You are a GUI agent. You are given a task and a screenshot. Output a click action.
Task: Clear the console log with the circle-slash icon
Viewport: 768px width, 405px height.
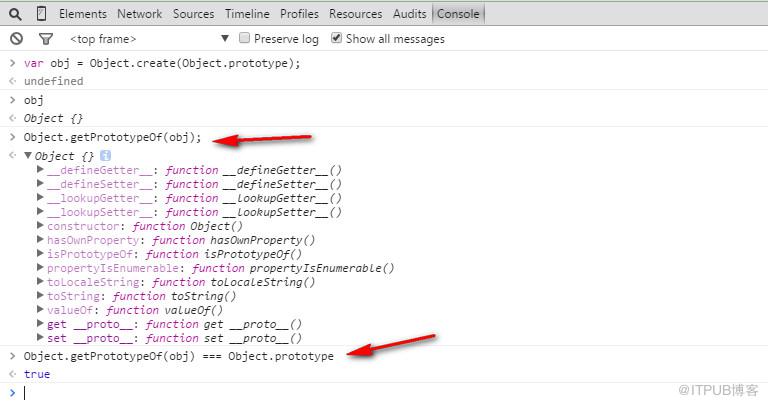[17, 39]
